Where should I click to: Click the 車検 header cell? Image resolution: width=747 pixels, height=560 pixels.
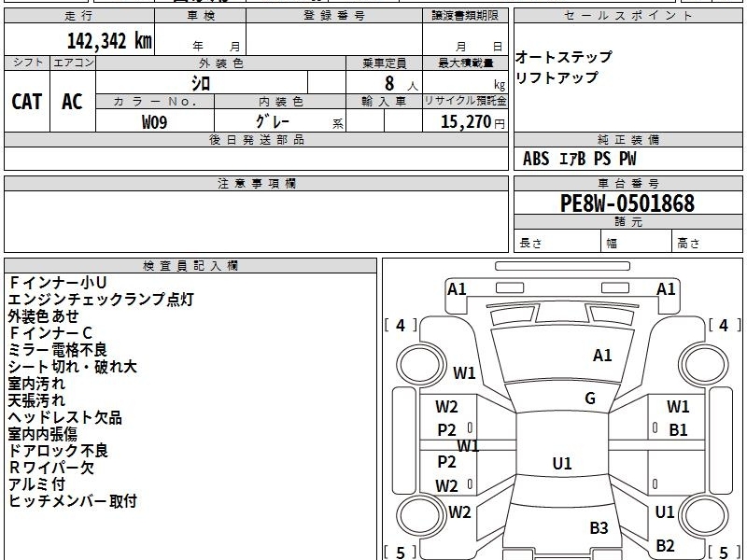click(201, 15)
